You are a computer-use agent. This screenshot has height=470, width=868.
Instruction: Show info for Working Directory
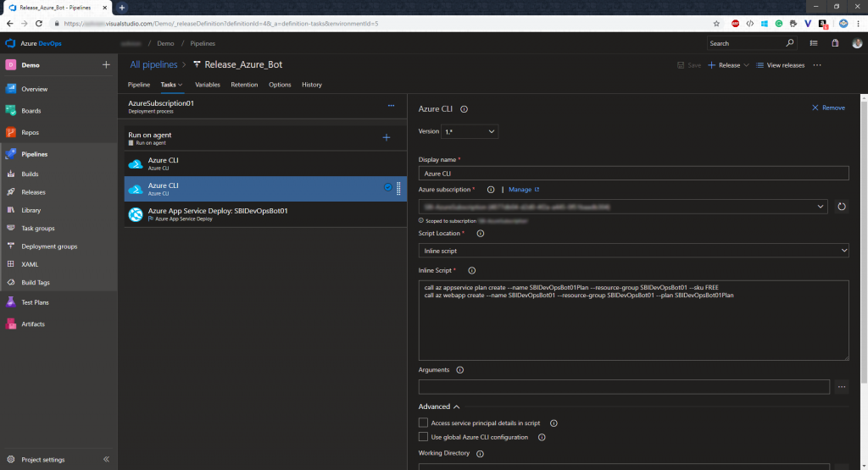(x=480, y=454)
